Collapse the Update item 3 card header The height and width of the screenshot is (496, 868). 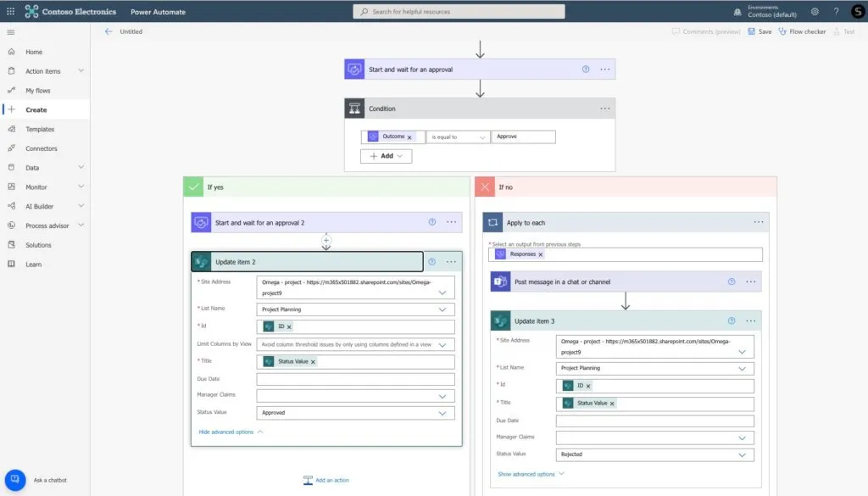pyautogui.click(x=626, y=320)
